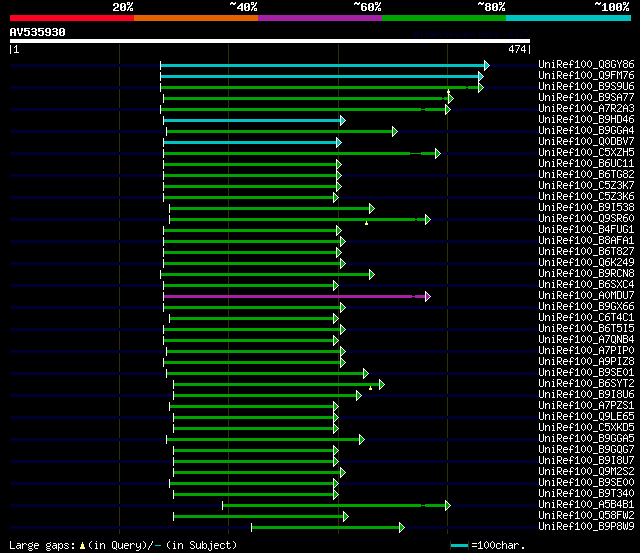The width and height of the screenshot is (640, 553).
Task: Open the UniRef100_B9I538 hit
Action: [x=586, y=208]
